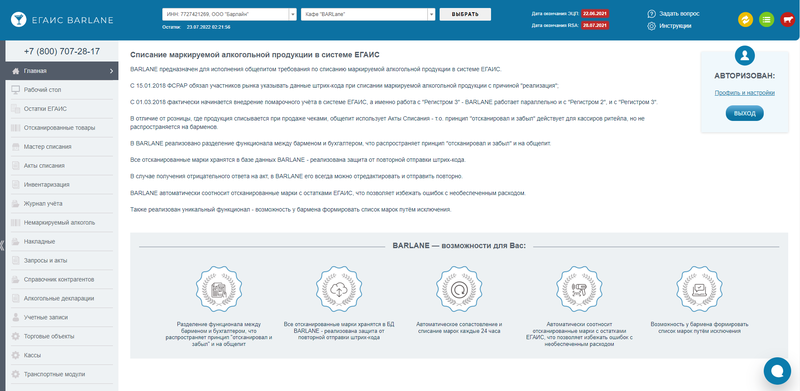800x391 pixels.
Task: Open Отсканированные товары section
Action: (62, 128)
